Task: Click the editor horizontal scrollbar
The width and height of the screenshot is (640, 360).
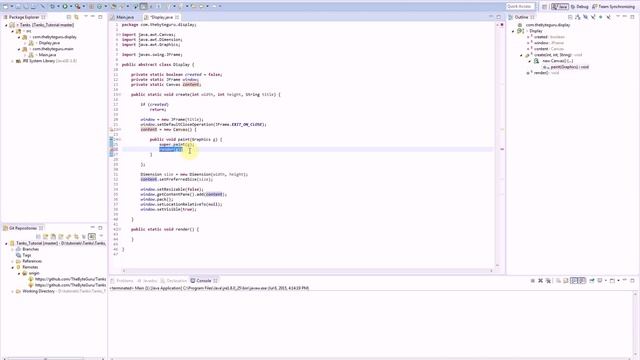Action: (308, 270)
